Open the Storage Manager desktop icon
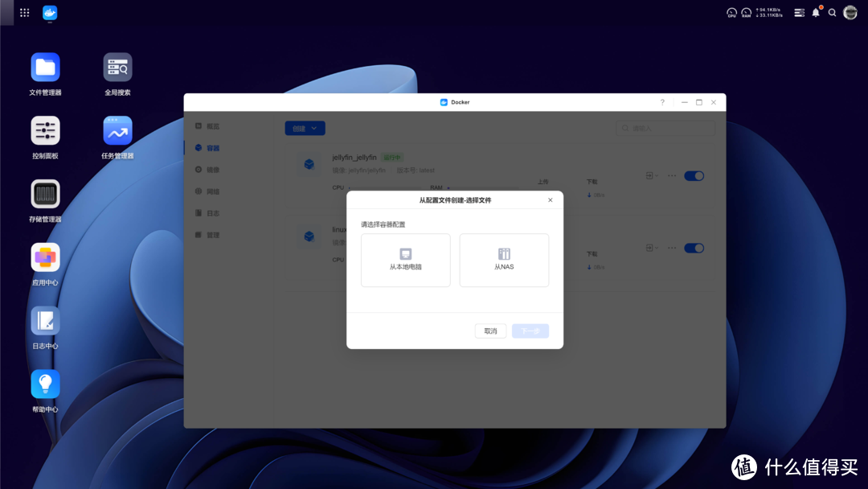This screenshot has width=868, height=489. pyautogui.click(x=45, y=195)
